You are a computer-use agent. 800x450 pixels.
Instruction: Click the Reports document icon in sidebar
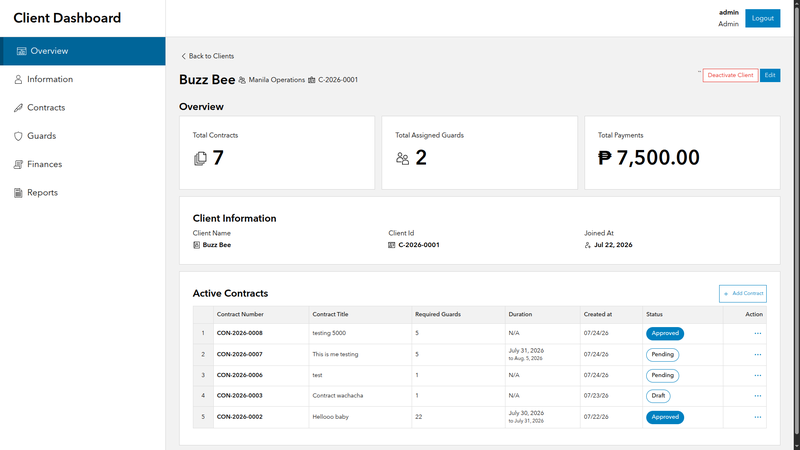click(x=18, y=193)
